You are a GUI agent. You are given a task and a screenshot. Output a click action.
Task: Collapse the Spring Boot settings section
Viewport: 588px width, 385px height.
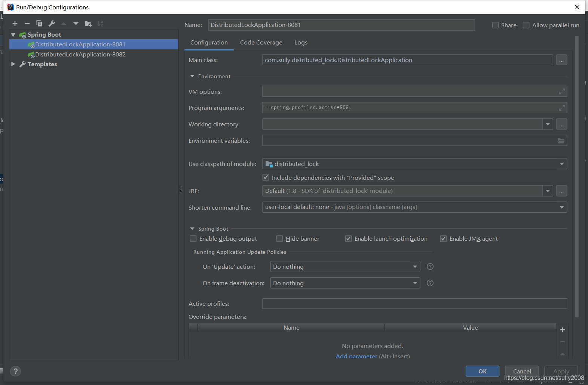(192, 229)
